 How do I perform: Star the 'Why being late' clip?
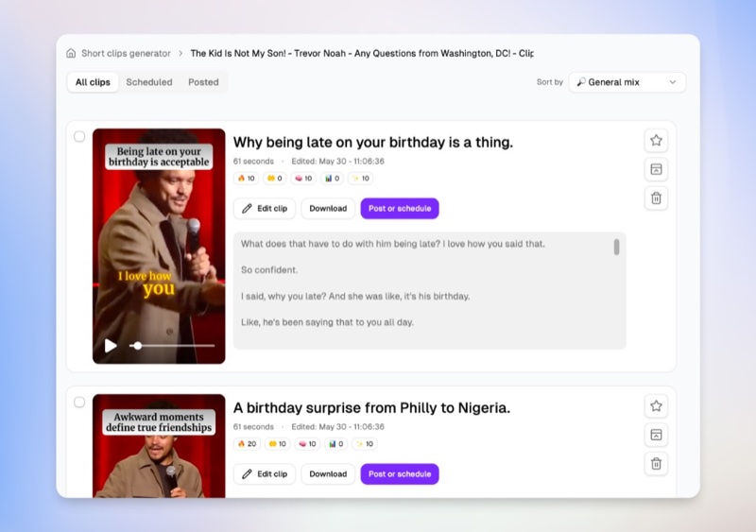[x=656, y=141]
